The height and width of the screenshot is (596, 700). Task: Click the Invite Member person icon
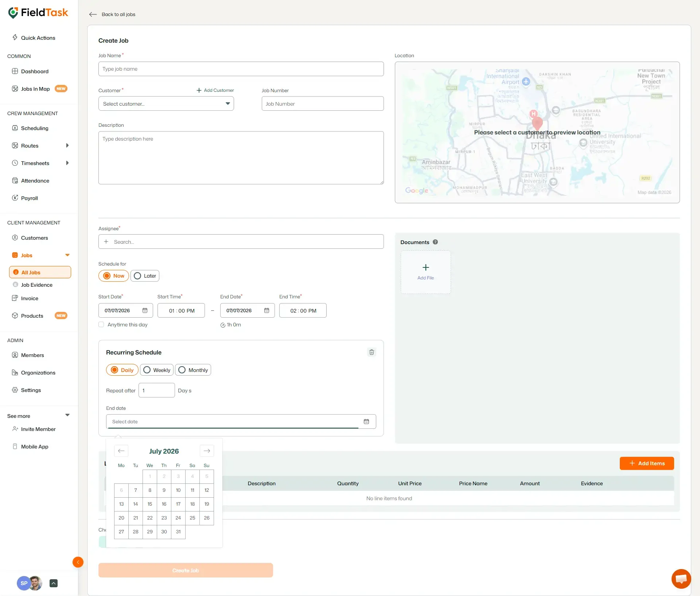[15, 429]
